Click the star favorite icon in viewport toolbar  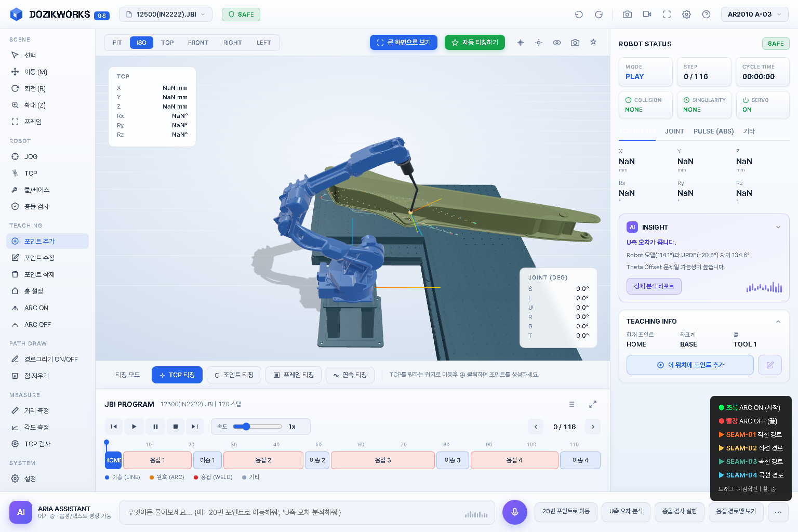click(593, 43)
